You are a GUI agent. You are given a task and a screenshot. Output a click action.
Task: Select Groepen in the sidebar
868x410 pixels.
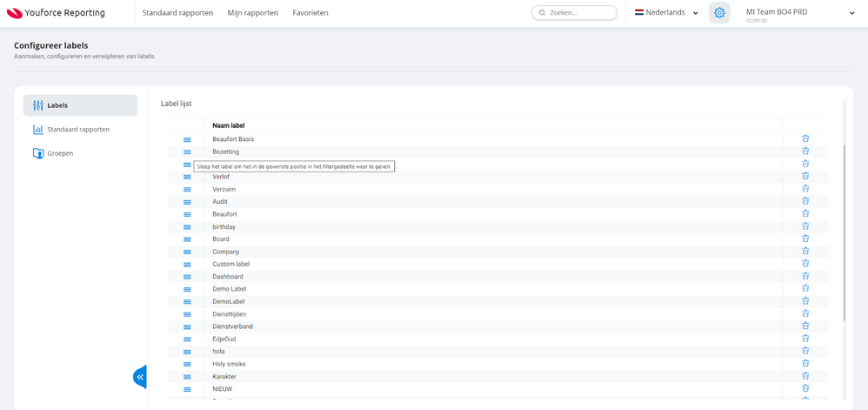(x=60, y=153)
